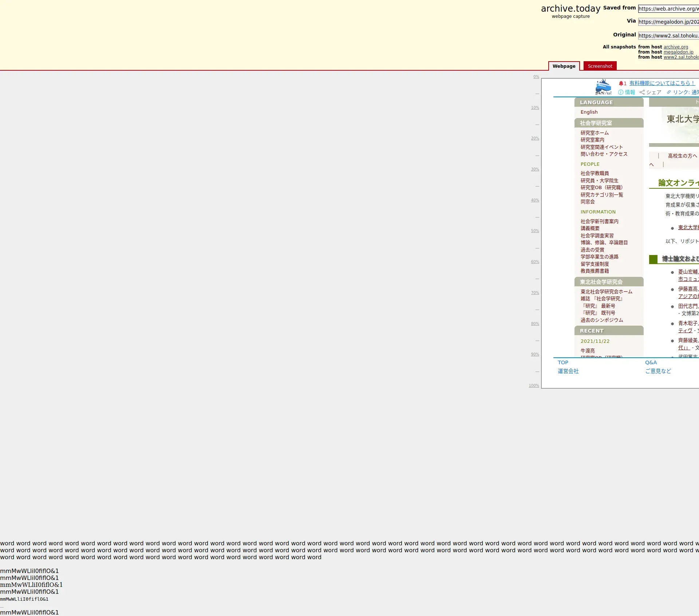The image size is (699, 616).
Task: Open 社会学教職員 in PEOPLE section
Action: tap(594, 173)
